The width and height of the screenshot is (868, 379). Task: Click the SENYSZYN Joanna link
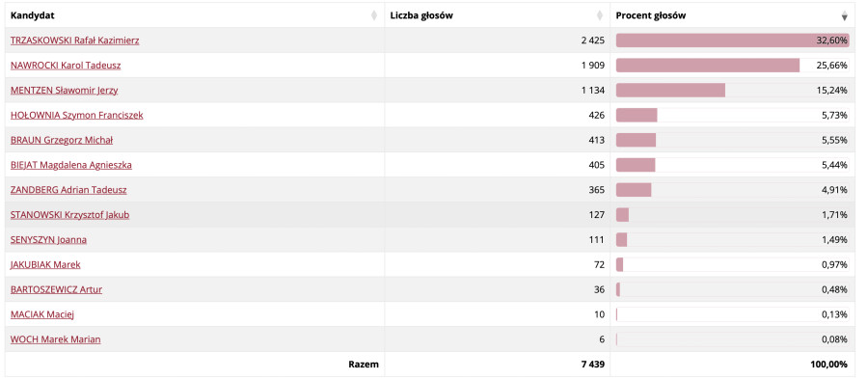48,239
